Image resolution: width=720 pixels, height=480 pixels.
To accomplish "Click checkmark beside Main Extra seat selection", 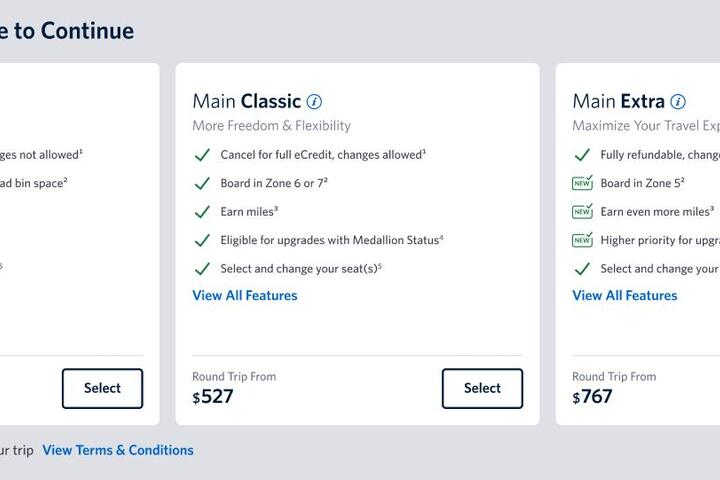I will point(582,269).
